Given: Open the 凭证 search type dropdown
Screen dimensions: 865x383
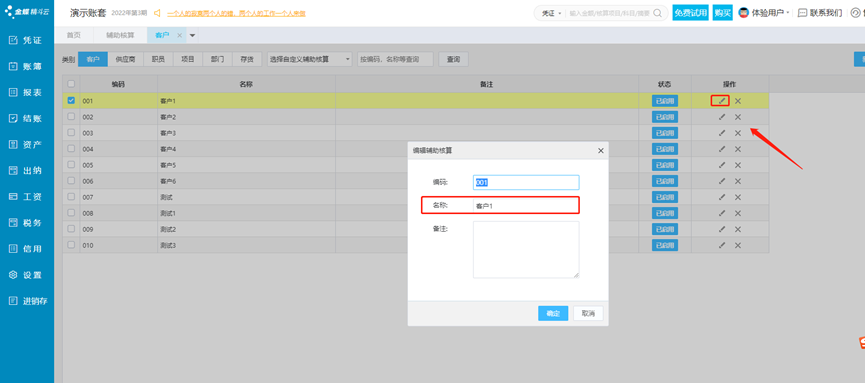Looking at the screenshot, I should (552, 13).
